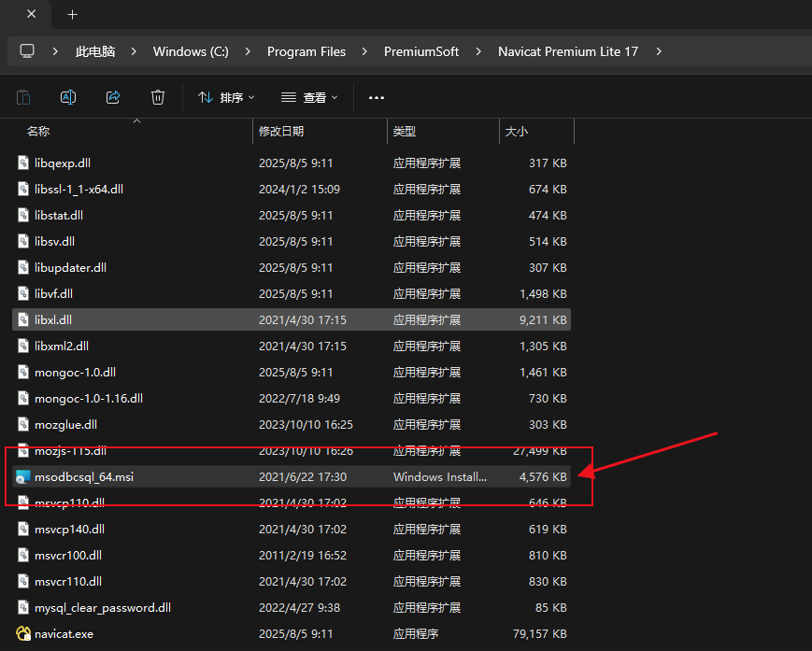This screenshot has width=812, height=651.
Task: Click the computer monitor icon in the address bar
Action: [27, 51]
